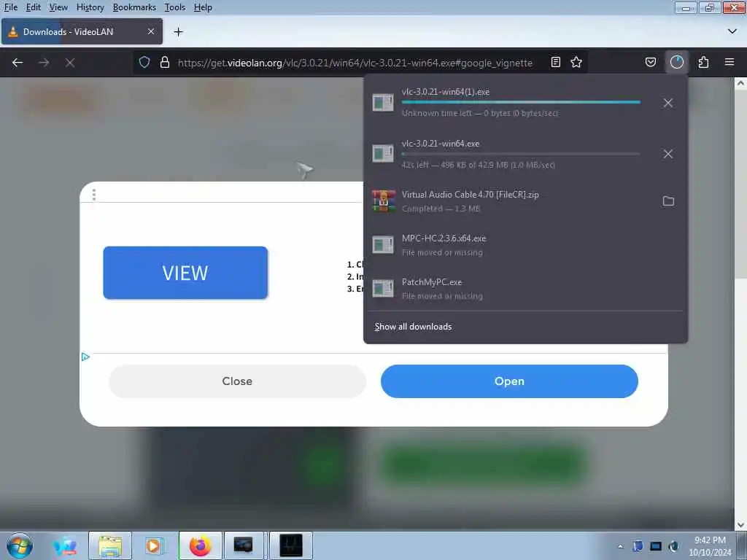Screen dimensions: 747x560
Task: Show Virtual Audio Cable zip in folder
Action: [668, 201]
